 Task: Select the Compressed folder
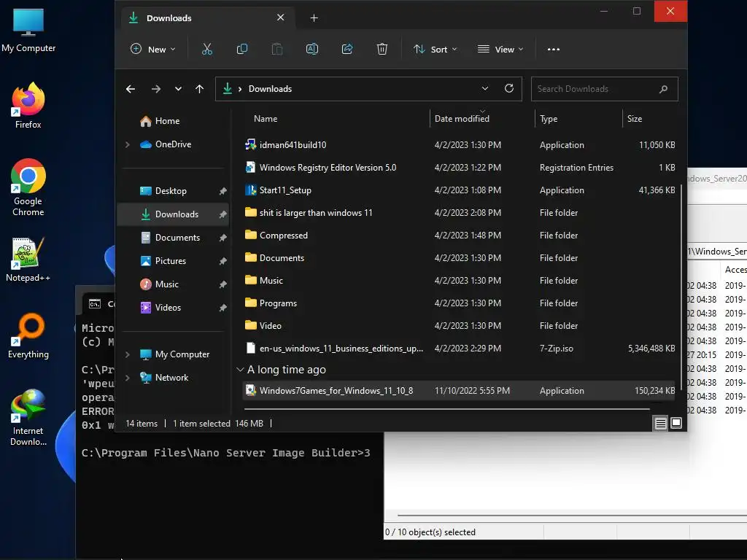click(460, 236)
